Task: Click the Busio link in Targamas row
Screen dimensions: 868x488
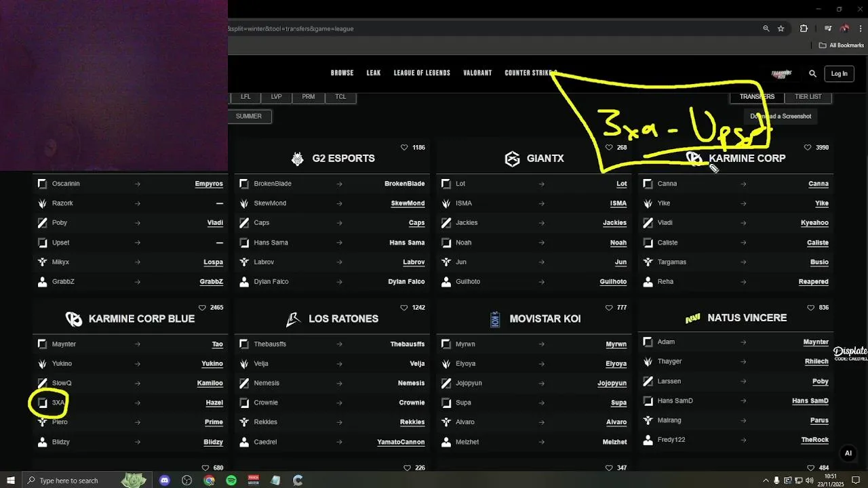Action: point(819,262)
